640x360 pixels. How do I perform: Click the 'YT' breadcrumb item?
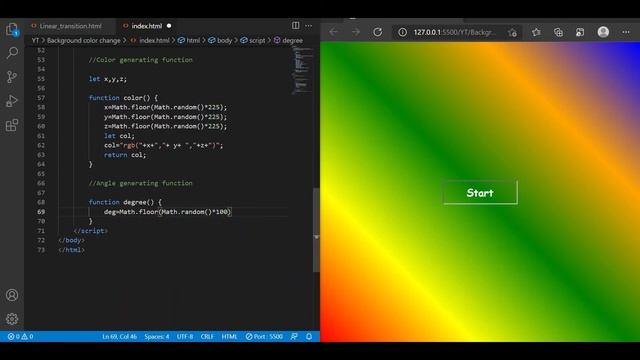[36, 40]
